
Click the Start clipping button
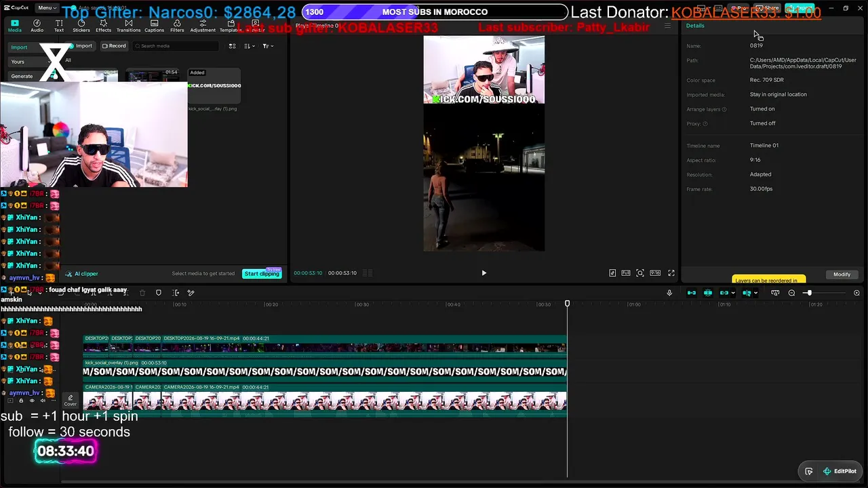pyautogui.click(x=262, y=274)
